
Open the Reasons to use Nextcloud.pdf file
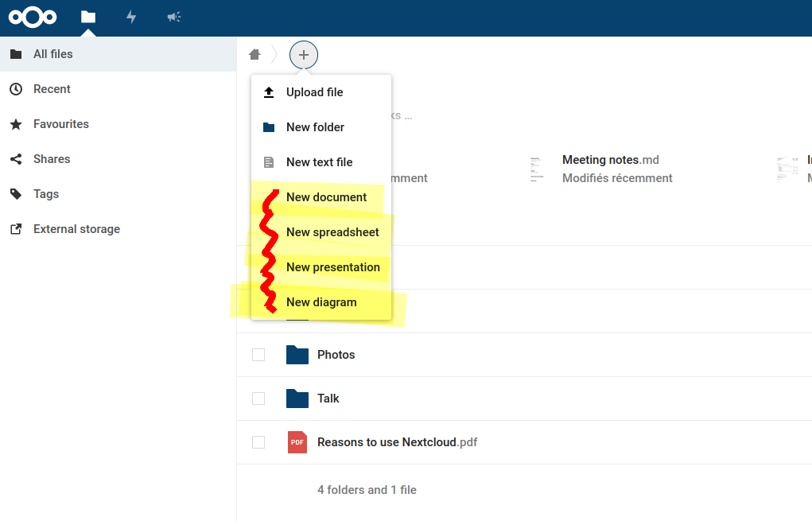click(396, 442)
